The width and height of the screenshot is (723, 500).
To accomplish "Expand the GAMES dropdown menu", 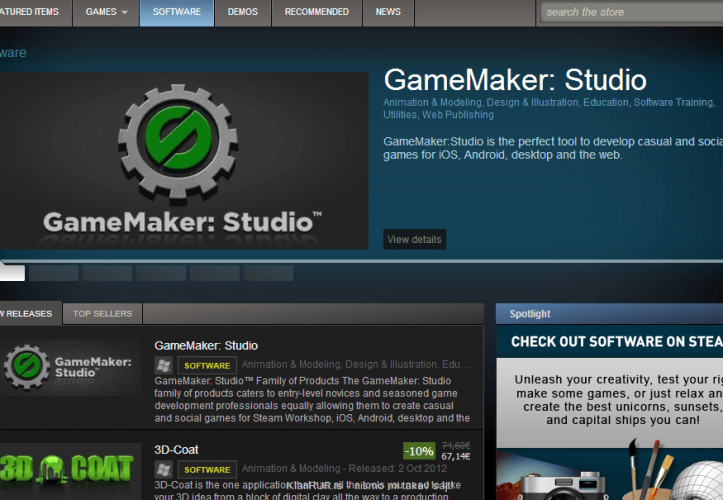I will pos(106,12).
